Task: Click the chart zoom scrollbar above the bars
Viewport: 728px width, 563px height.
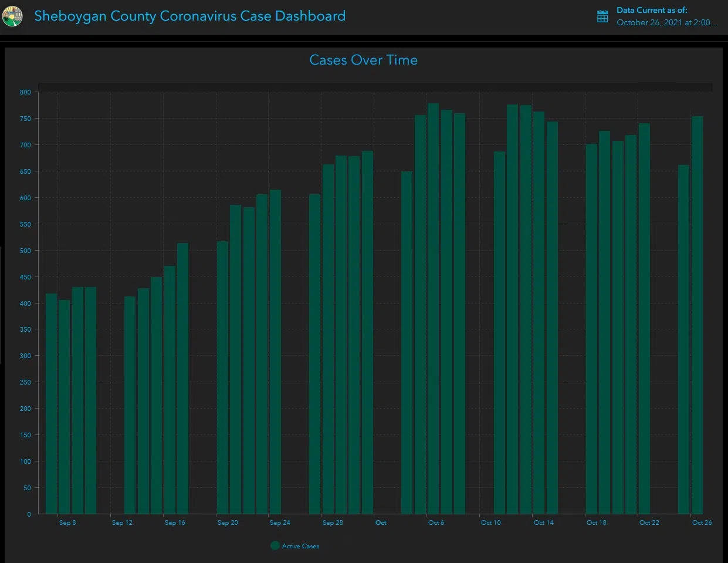Action: coord(375,87)
